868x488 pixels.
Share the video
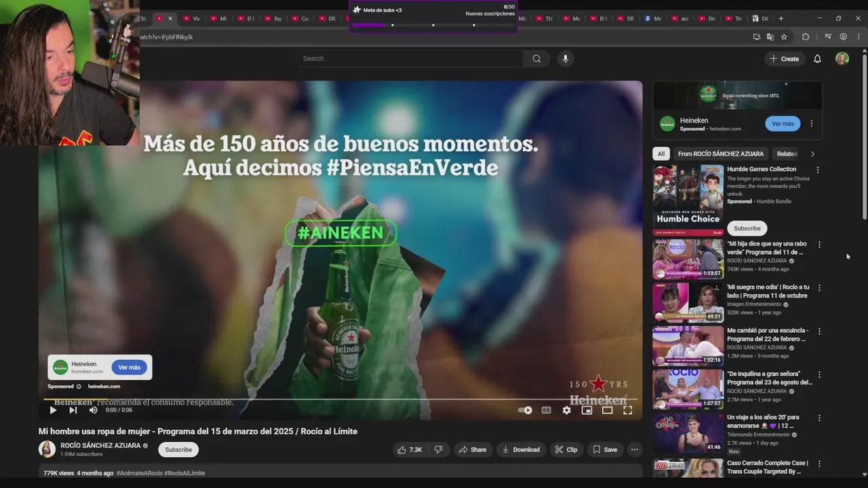pyautogui.click(x=473, y=449)
